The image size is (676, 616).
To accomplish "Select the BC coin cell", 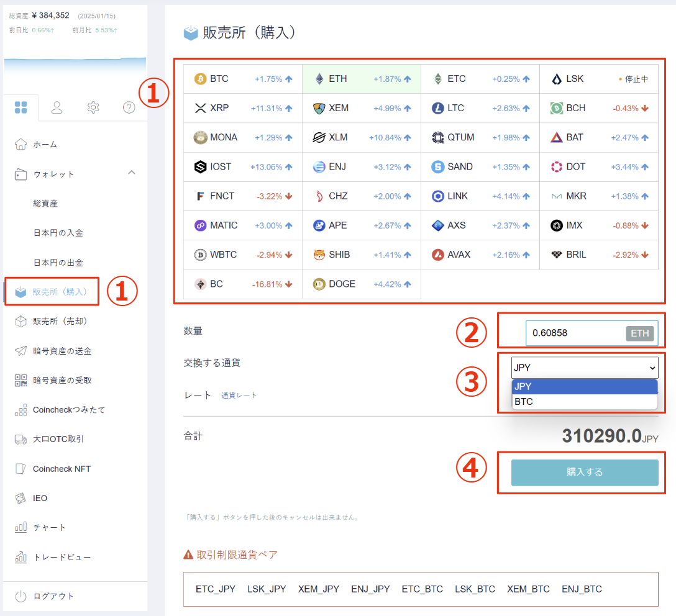I will pyautogui.click(x=243, y=284).
